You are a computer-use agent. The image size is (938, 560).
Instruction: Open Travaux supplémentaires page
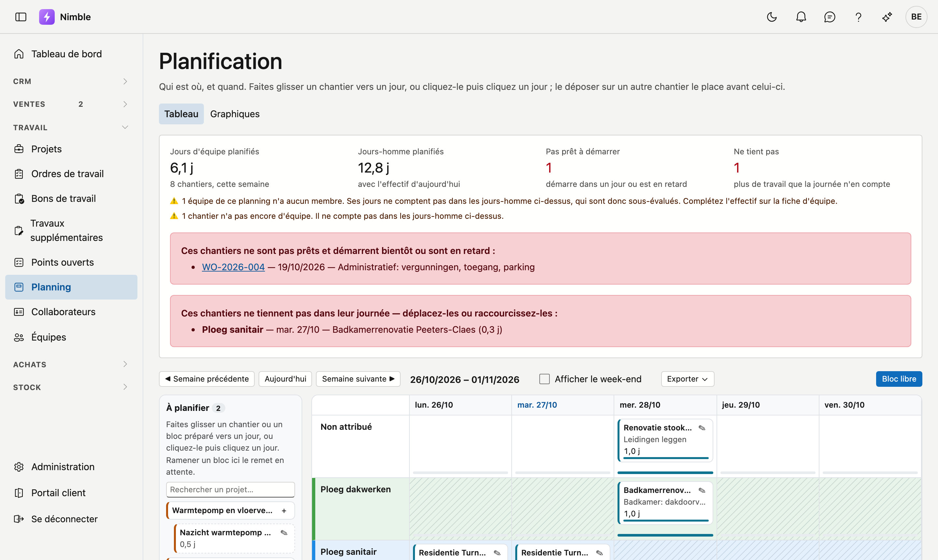[71, 230]
